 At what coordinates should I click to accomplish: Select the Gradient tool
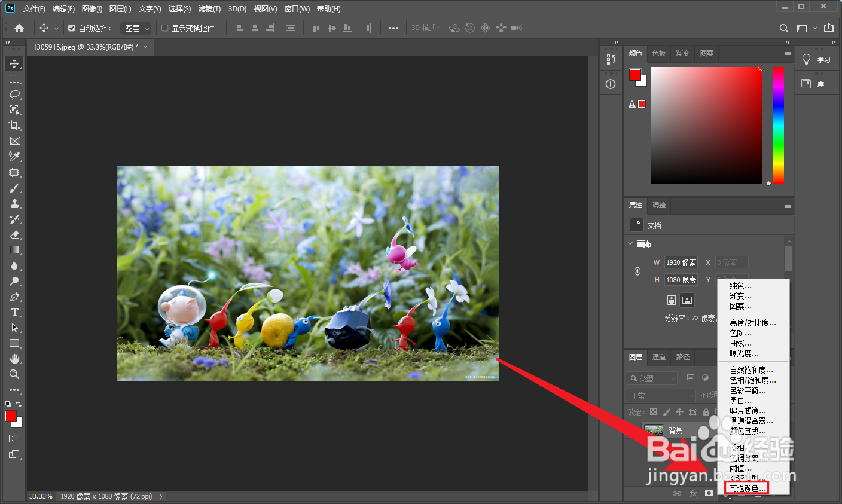14,250
